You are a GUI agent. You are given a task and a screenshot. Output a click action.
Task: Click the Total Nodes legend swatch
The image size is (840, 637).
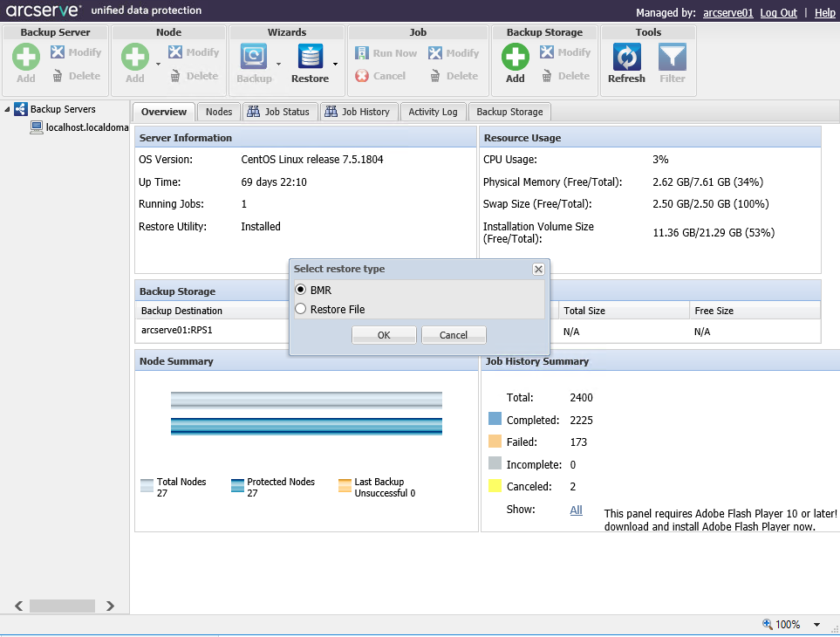pyautogui.click(x=147, y=485)
